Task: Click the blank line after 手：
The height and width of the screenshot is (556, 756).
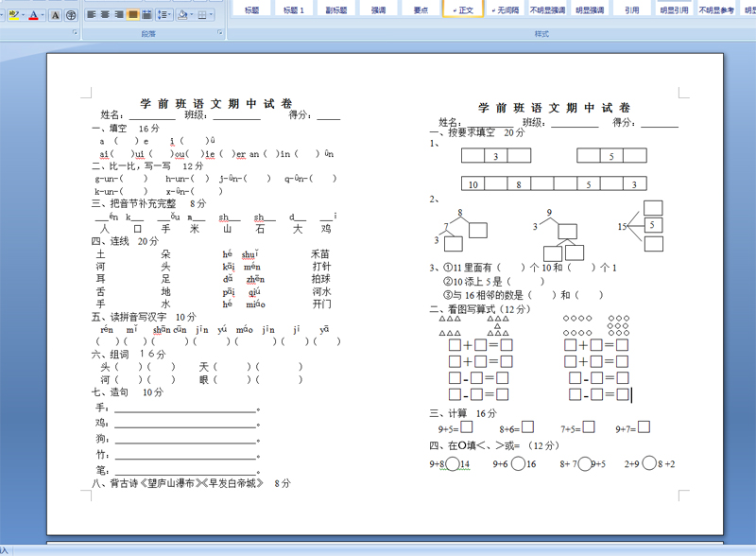Action: click(x=185, y=411)
